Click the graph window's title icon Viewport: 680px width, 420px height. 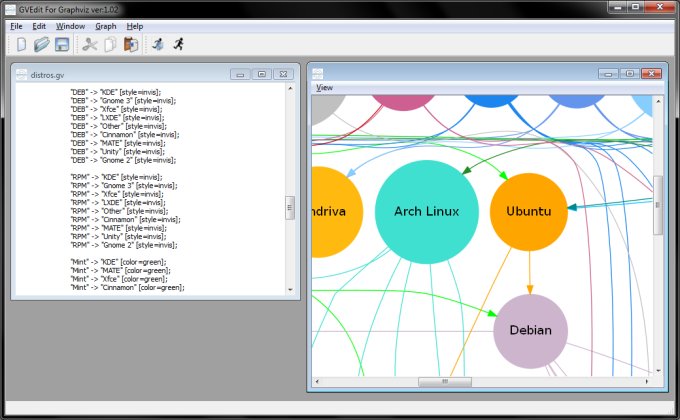pos(318,73)
